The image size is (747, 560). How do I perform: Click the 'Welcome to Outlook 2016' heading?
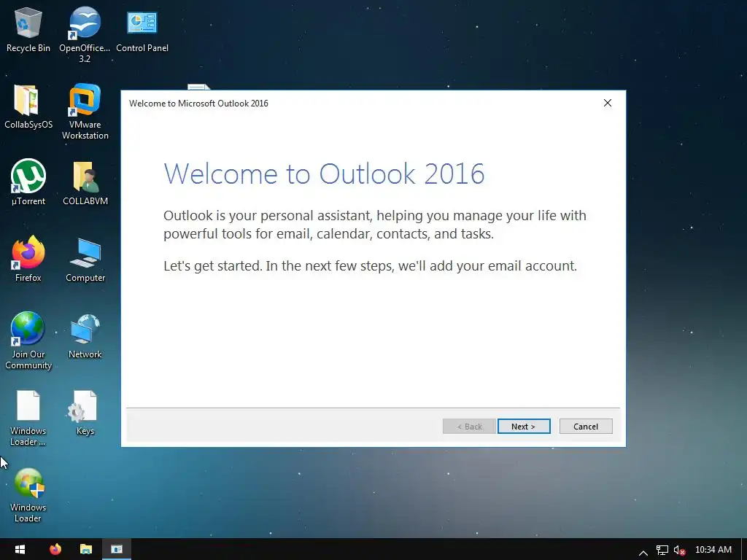coord(324,174)
